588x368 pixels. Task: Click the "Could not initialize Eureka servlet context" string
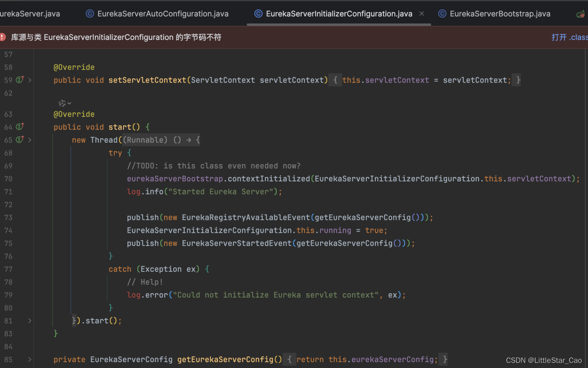click(276, 295)
